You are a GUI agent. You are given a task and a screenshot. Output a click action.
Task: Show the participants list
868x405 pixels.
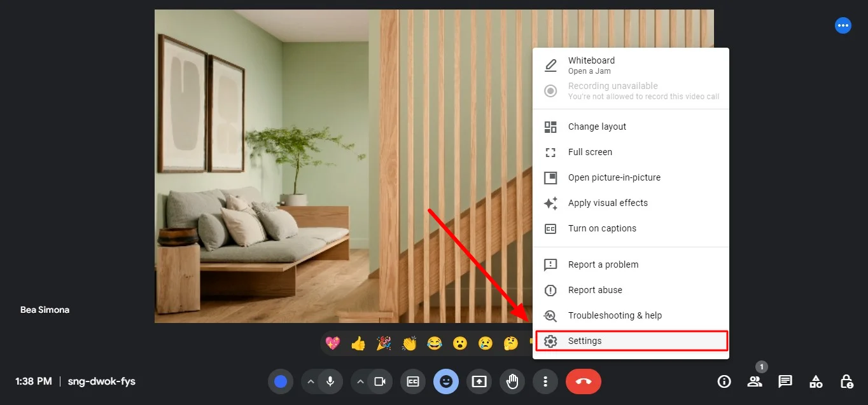pyautogui.click(x=754, y=381)
